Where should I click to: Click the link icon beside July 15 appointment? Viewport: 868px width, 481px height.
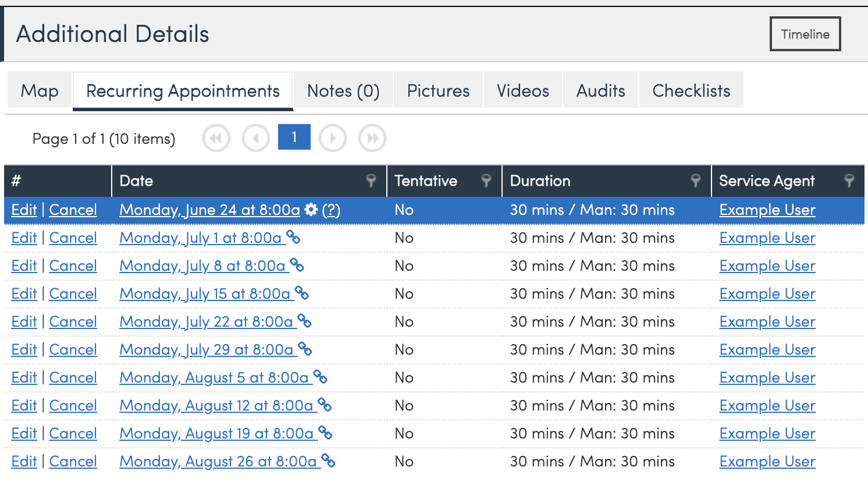pos(301,293)
